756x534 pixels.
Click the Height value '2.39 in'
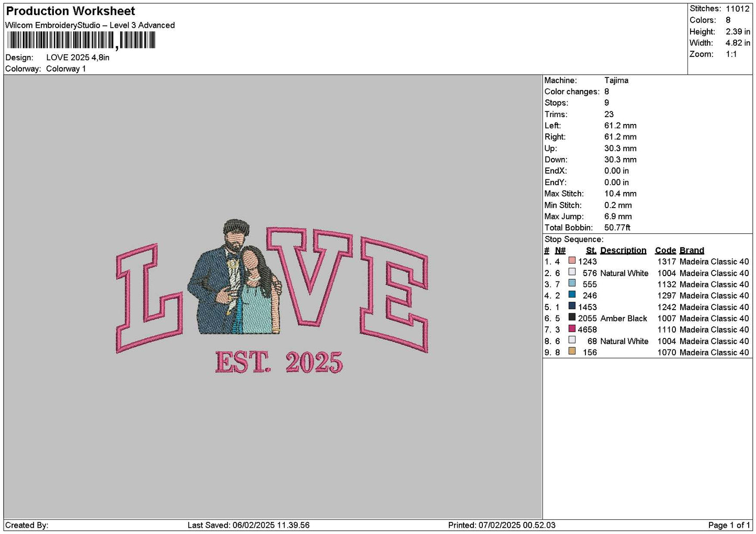[x=738, y=31]
